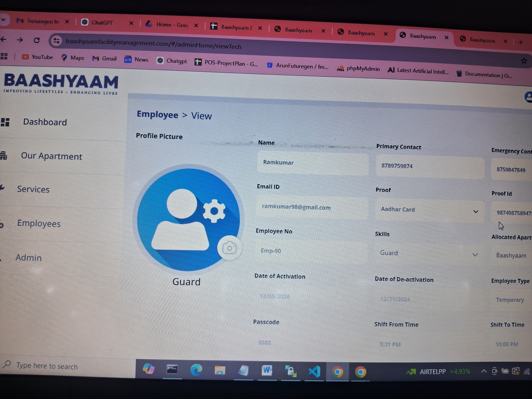Open Microsoft Word from taskbar
Image resolution: width=532 pixels, height=399 pixels.
267,370
